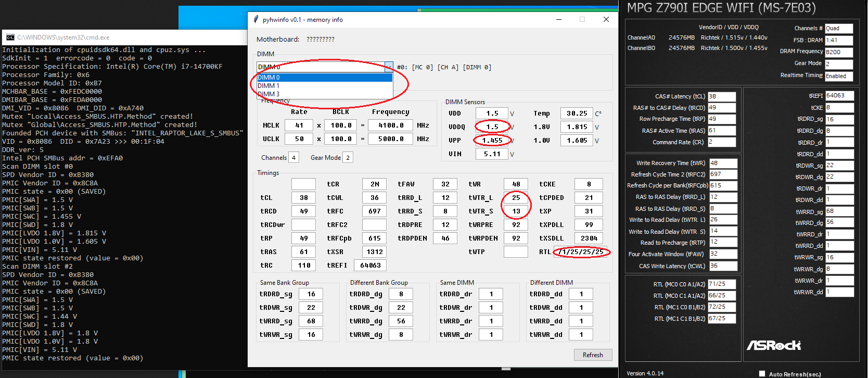
Task: Click the tXSR field showing 1312
Action: tap(375, 252)
